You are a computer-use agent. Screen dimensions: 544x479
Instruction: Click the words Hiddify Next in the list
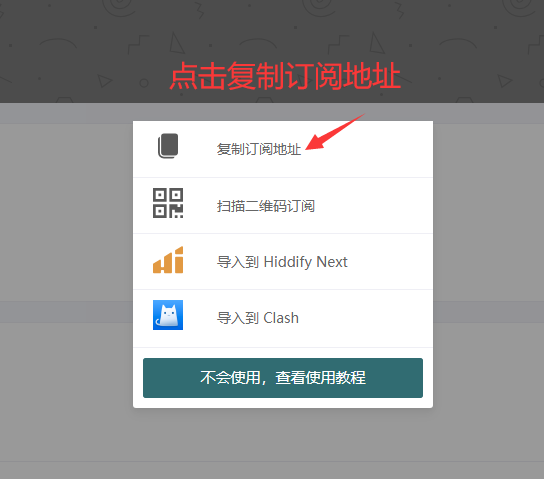305,262
